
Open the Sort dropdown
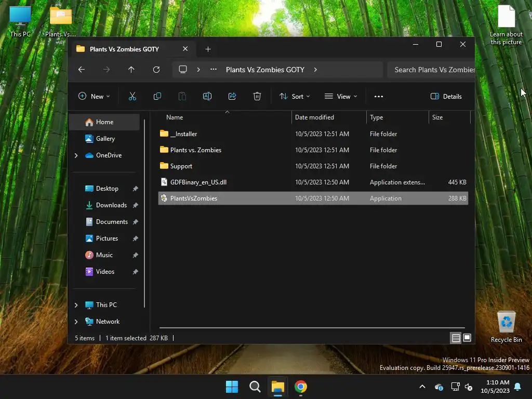(x=295, y=96)
